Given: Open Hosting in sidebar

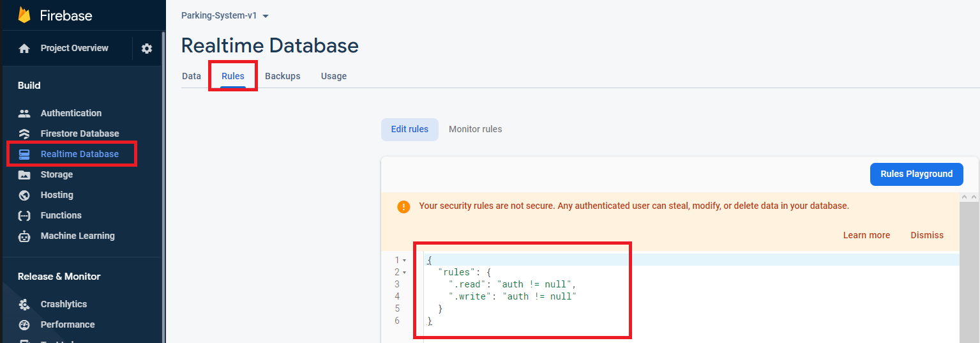Looking at the screenshot, I should click(57, 195).
